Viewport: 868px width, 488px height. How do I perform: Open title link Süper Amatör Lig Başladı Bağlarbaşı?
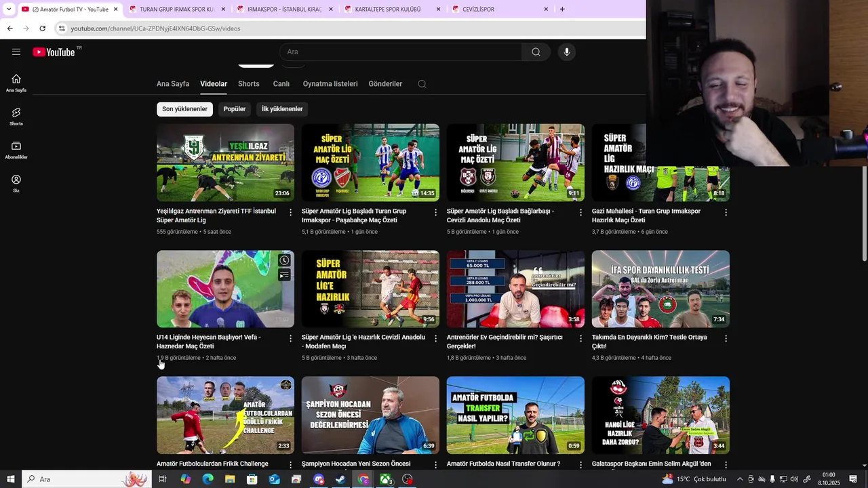click(x=500, y=216)
